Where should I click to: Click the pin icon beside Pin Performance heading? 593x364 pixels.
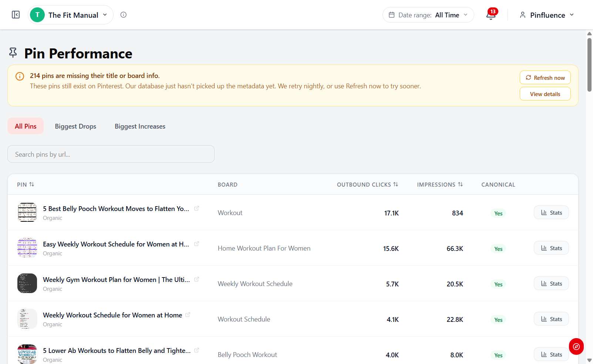pos(13,53)
